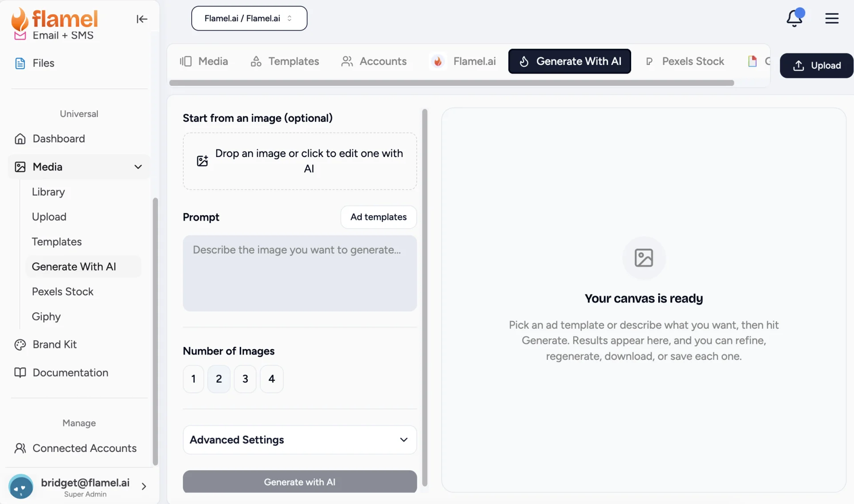Switch to the Templates tab

point(285,61)
